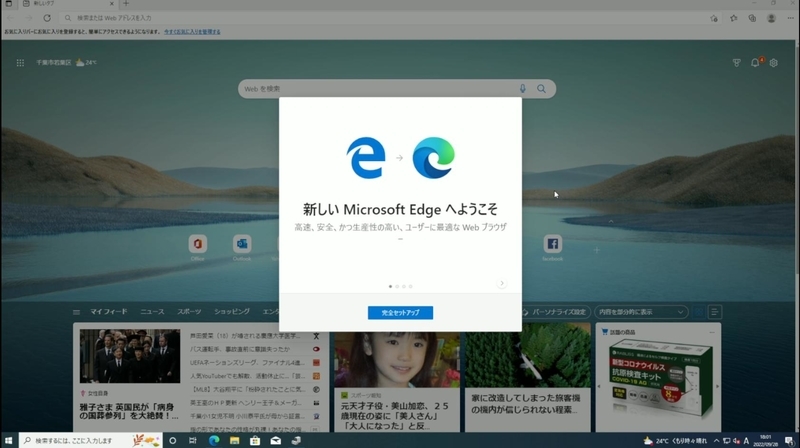Open the browser settings ellipsis menu
Viewport: 800px width, 448px height.
pos(790,18)
